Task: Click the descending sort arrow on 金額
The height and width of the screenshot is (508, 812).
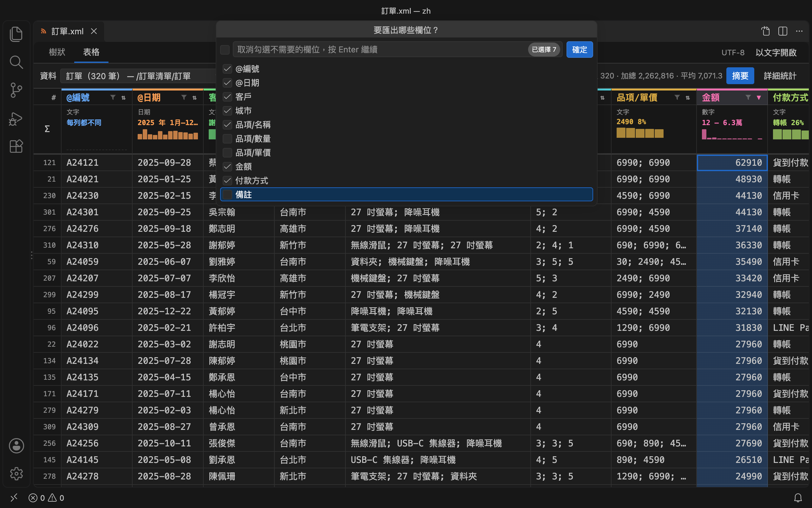Action: pos(759,97)
